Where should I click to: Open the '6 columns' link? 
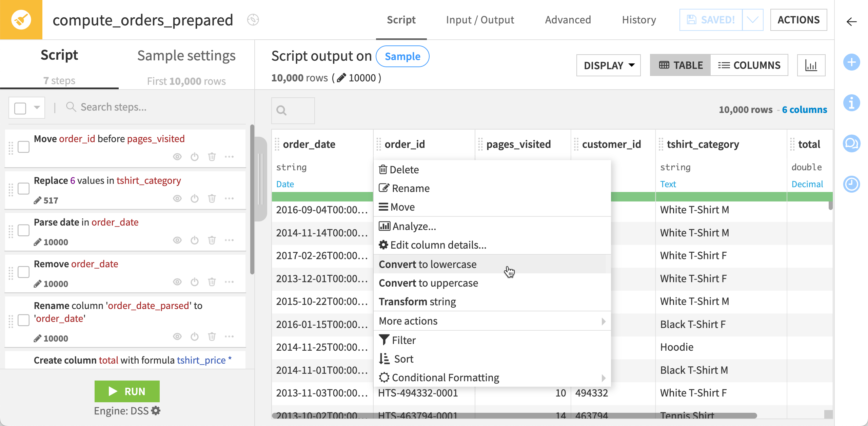(x=804, y=109)
